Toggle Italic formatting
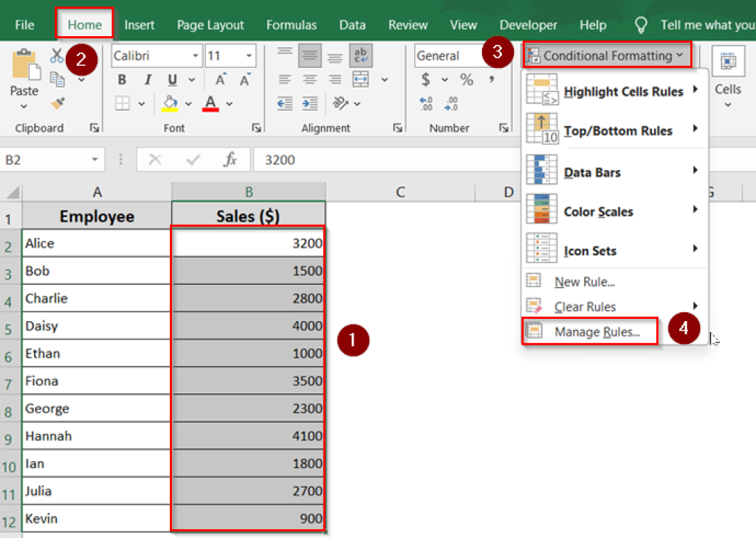 (x=148, y=80)
